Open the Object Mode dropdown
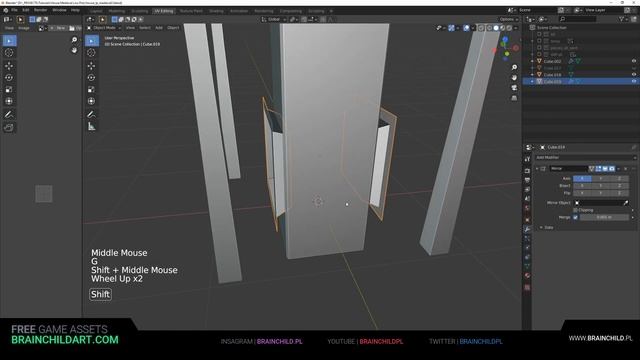The height and width of the screenshot is (360, 640). point(104,28)
